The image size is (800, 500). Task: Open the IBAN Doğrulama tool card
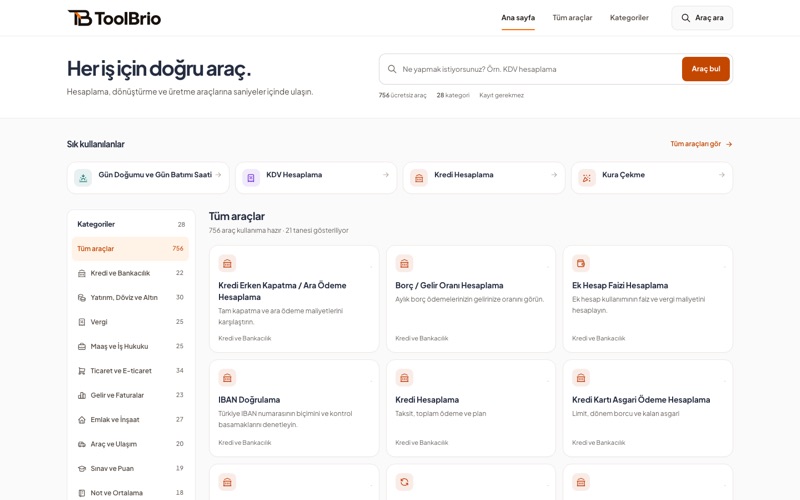pyautogui.click(x=294, y=408)
